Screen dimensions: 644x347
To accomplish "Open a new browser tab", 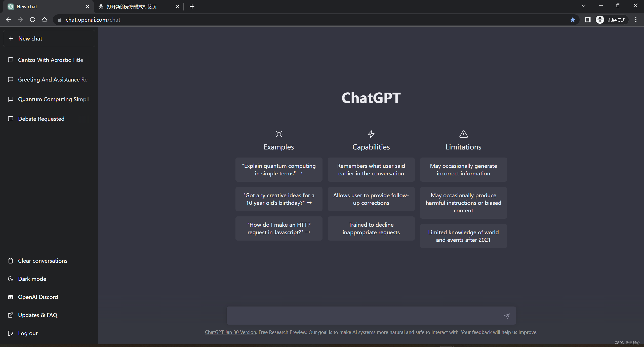I will tap(192, 7).
